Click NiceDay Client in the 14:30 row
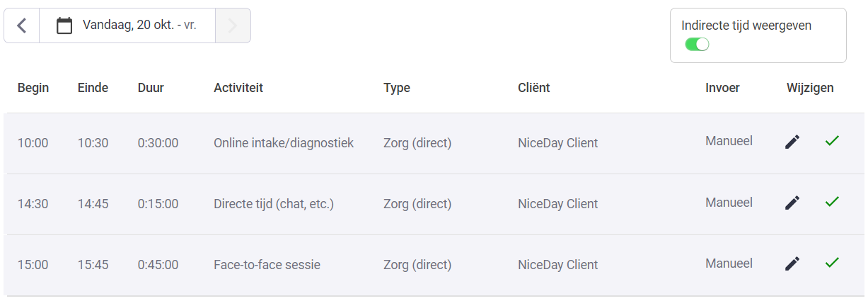This screenshot has width=868, height=301. point(557,204)
